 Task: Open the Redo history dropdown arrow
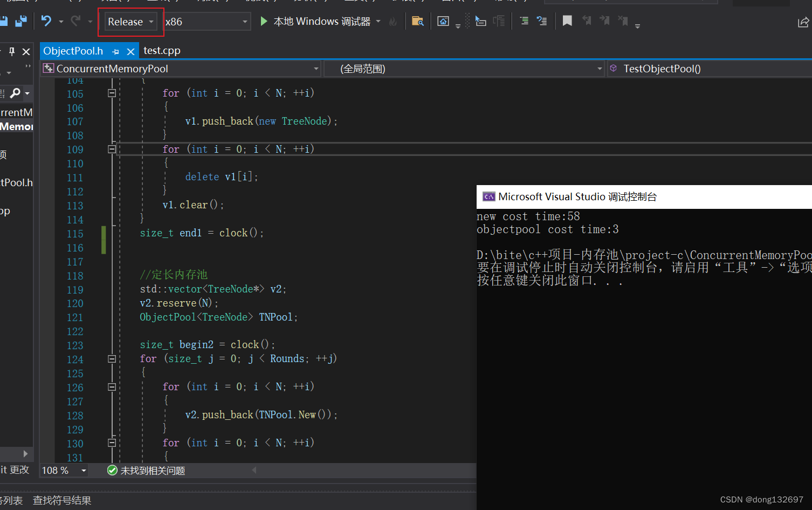[90, 22]
